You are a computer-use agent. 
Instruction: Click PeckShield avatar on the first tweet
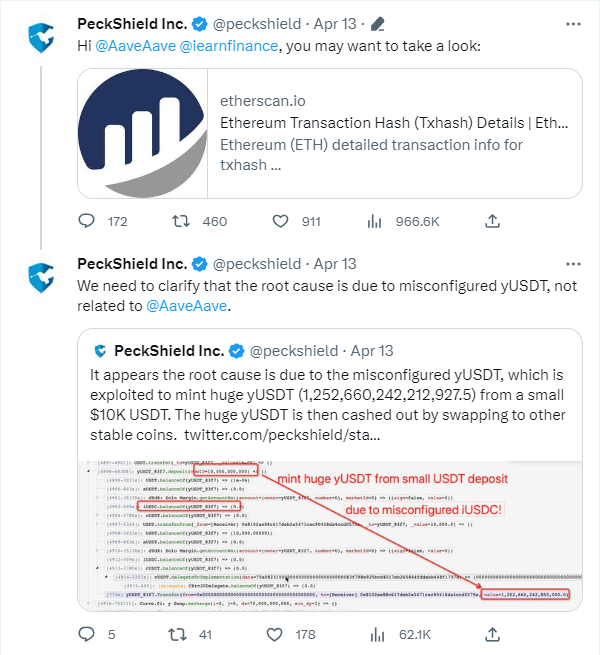pyautogui.click(x=41, y=38)
